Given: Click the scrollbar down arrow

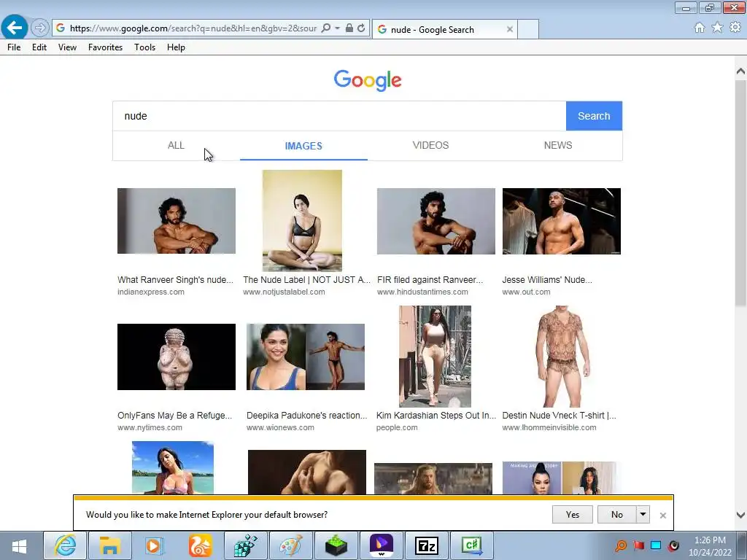Looking at the screenshot, I should click(x=740, y=515).
